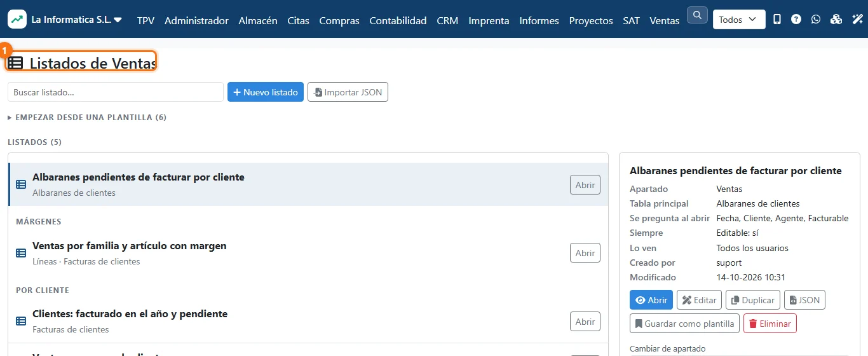Open the Imprenta menu
868x356 pixels.
[x=489, y=20]
